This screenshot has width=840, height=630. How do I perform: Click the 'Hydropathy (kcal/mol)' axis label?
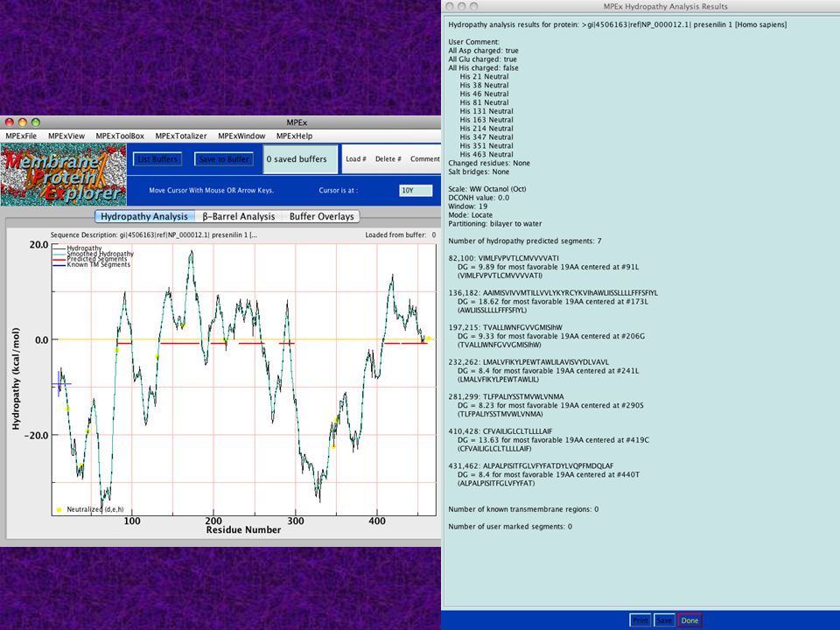click(x=16, y=379)
